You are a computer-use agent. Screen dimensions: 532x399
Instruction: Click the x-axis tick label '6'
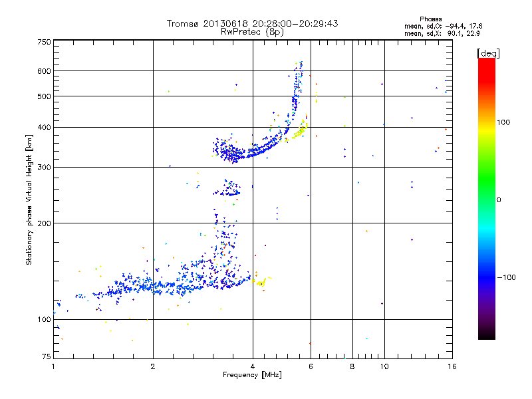click(x=311, y=366)
